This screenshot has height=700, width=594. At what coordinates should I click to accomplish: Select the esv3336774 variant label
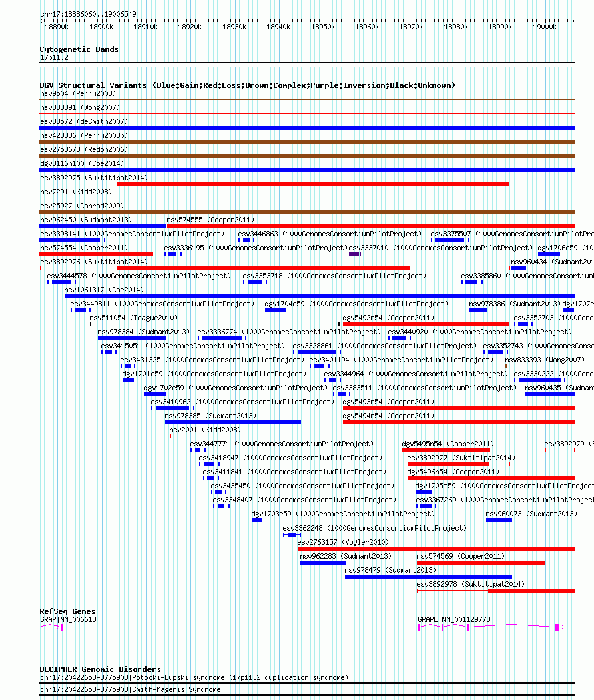click(289, 332)
